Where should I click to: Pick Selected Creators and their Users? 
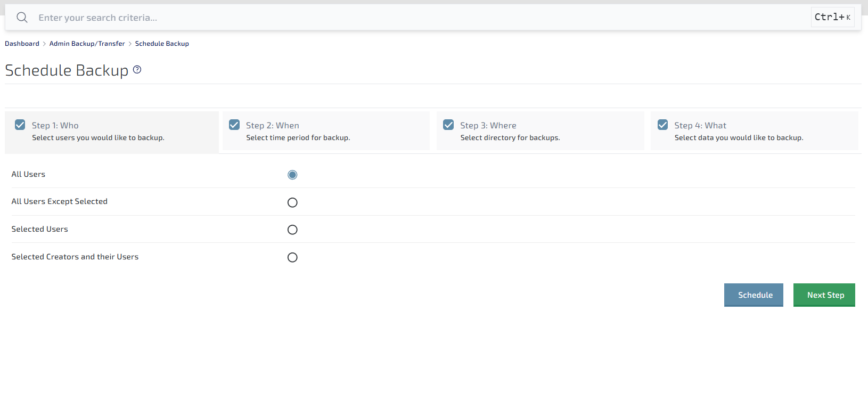tap(292, 257)
